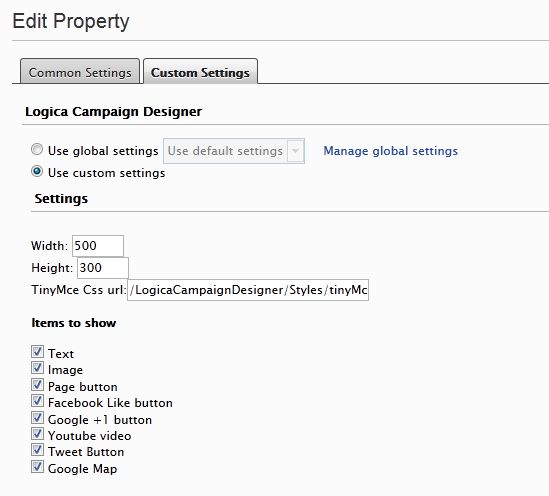Toggle the Google +1 button checkbox
The image size is (549, 496).
pyautogui.click(x=37, y=418)
